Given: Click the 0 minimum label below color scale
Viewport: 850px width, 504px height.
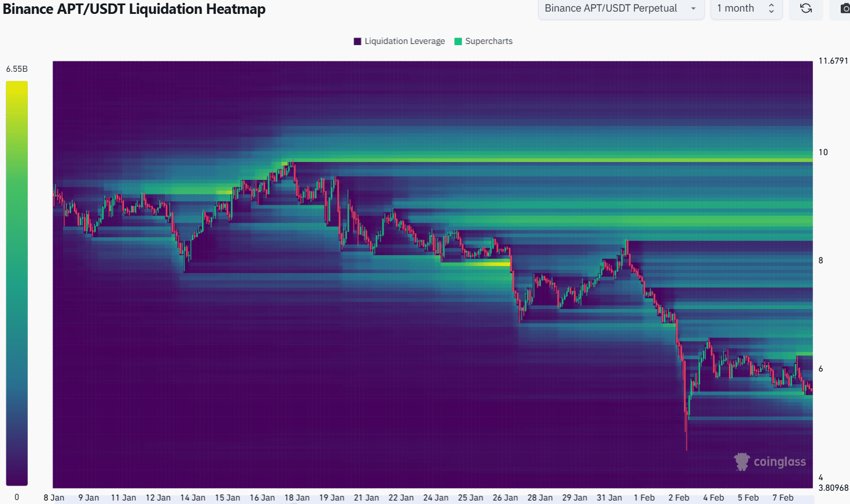Looking at the screenshot, I should [17, 497].
